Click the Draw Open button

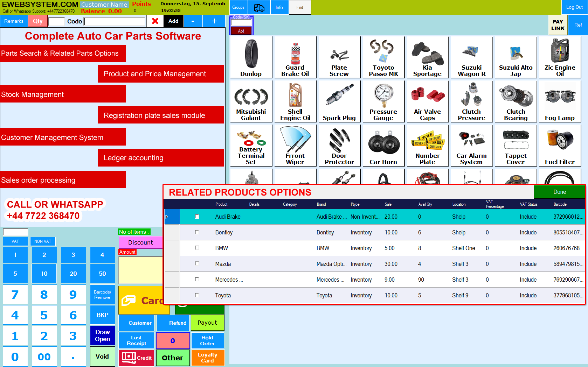click(102, 336)
